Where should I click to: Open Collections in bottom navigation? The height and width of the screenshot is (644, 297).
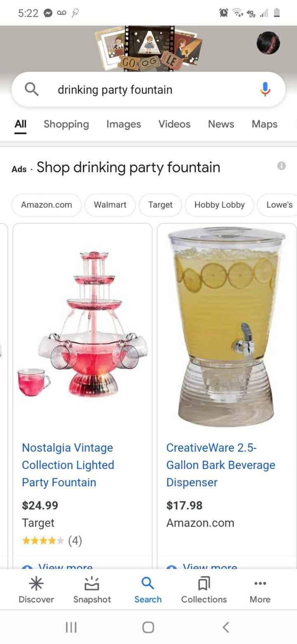pos(204,590)
